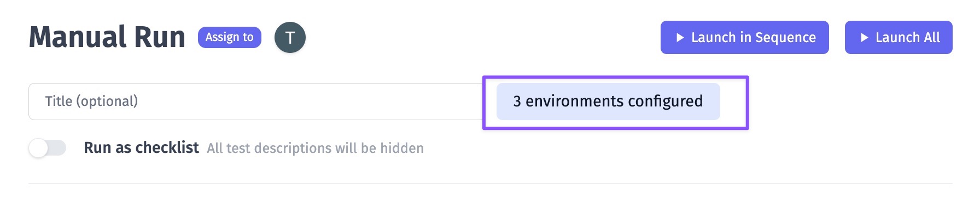Toggle the Run as checklist switch

click(x=48, y=148)
